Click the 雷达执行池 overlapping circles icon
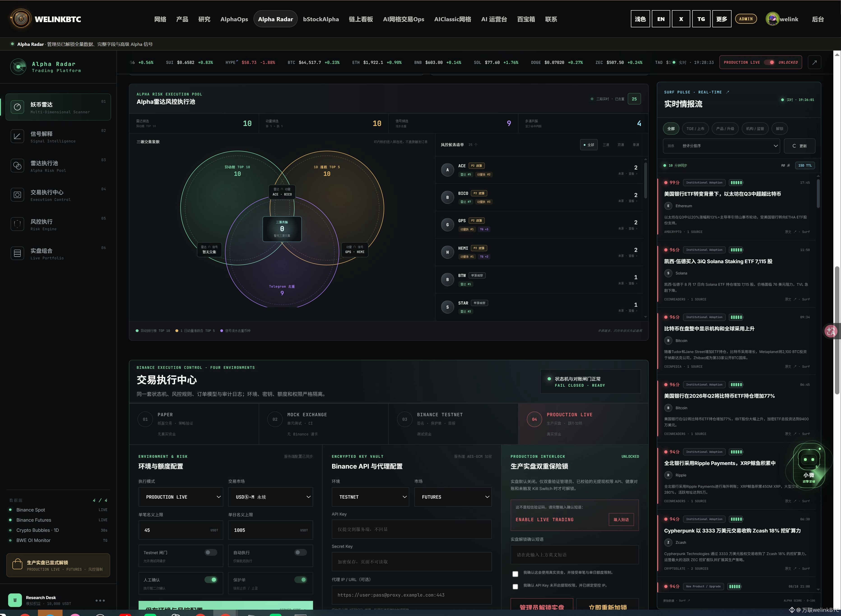841x616 pixels. click(17, 165)
